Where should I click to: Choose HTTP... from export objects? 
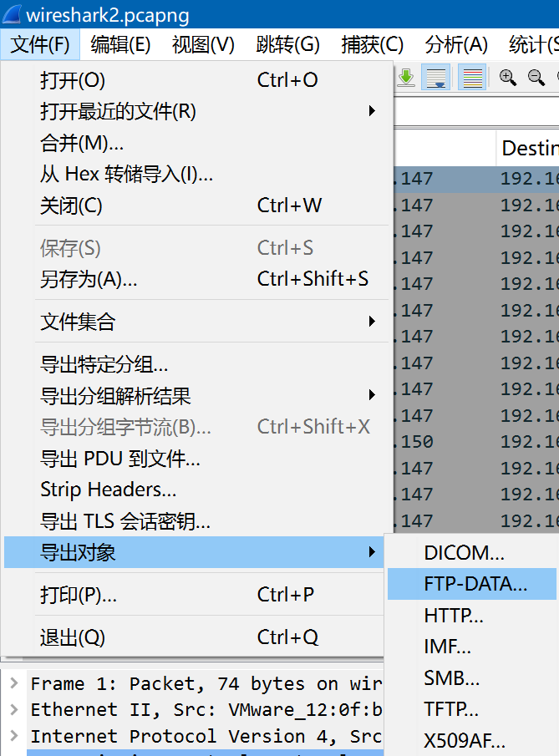coord(454,616)
